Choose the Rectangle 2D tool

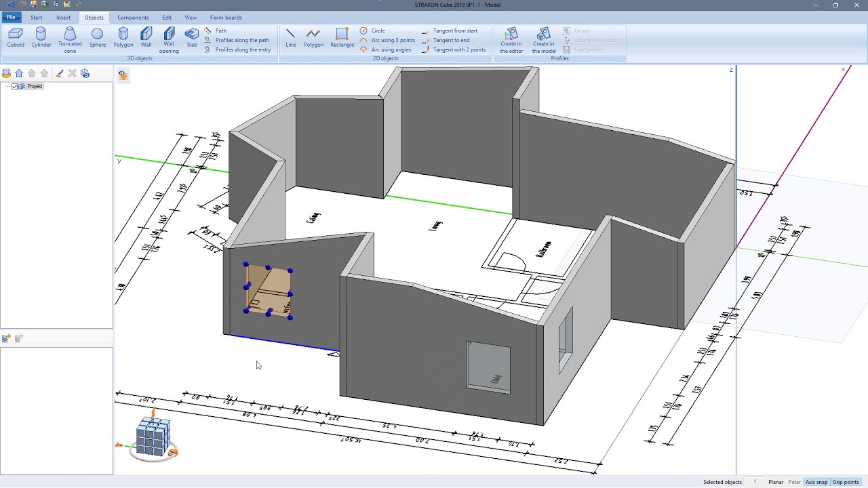(x=342, y=38)
